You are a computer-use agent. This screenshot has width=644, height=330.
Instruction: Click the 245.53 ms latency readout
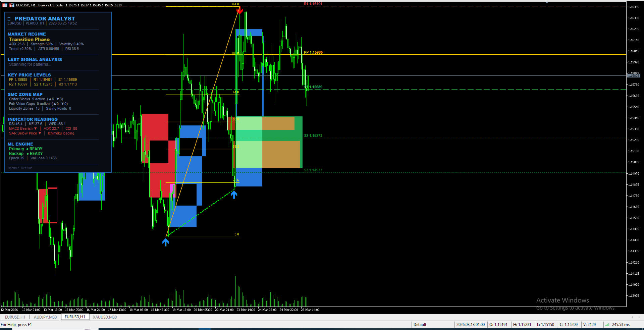coord(621,325)
